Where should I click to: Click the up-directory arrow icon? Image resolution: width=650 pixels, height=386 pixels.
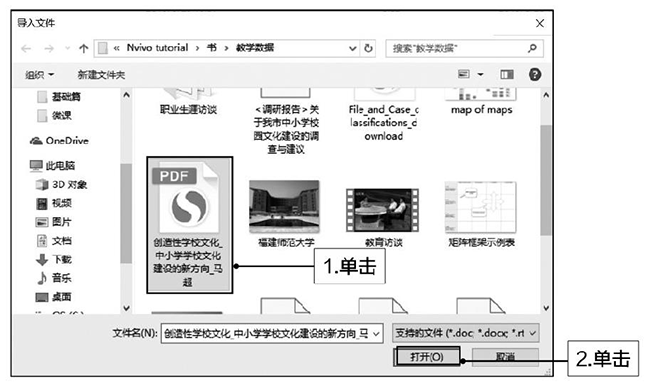click(x=83, y=49)
